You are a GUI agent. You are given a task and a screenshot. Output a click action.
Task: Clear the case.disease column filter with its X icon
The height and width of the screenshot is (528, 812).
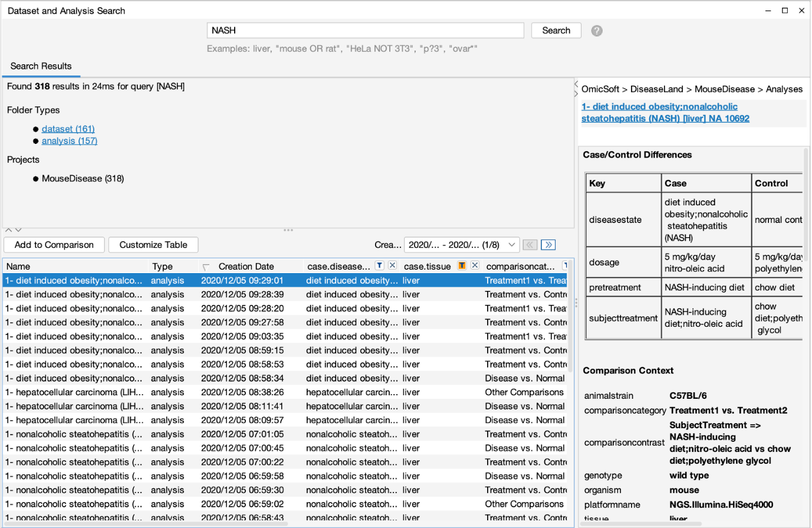[392, 265]
